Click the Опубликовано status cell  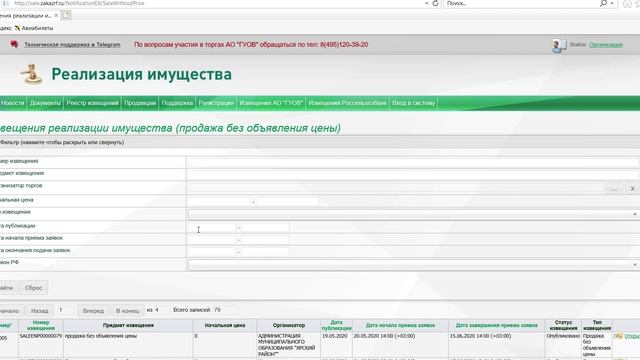tap(563, 336)
